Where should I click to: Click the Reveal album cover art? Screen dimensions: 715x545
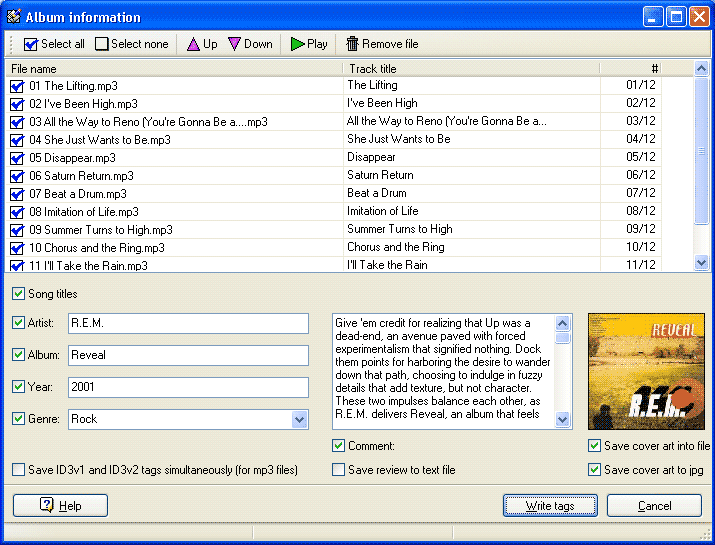pos(646,371)
